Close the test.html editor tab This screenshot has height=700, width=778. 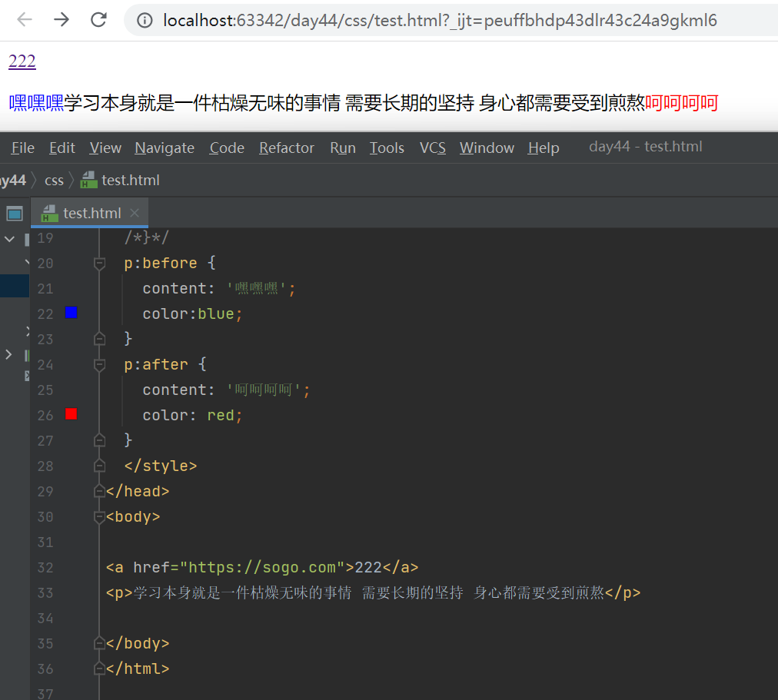tap(134, 213)
